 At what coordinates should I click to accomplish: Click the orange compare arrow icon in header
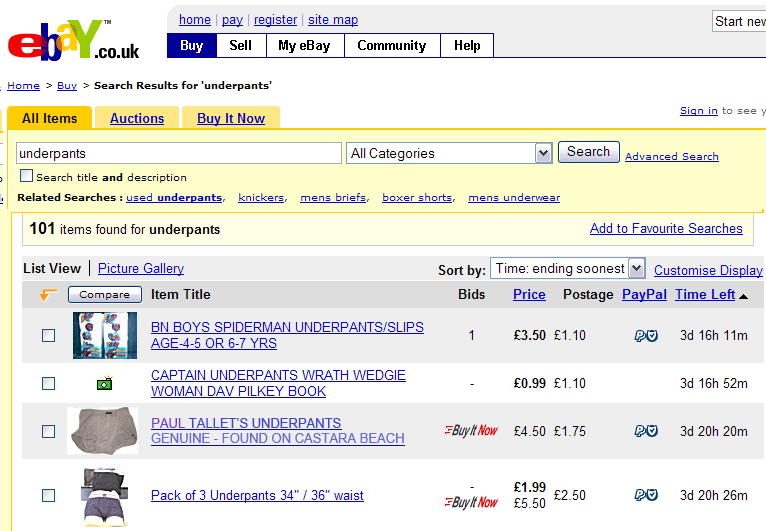tap(48, 294)
